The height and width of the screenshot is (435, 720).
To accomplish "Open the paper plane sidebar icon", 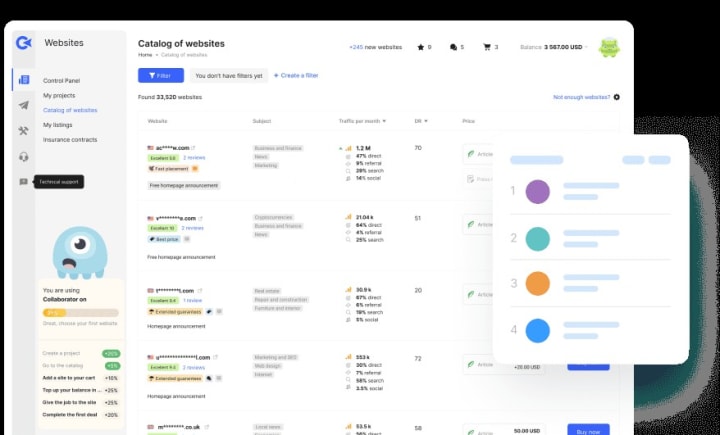I will [x=24, y=105].
